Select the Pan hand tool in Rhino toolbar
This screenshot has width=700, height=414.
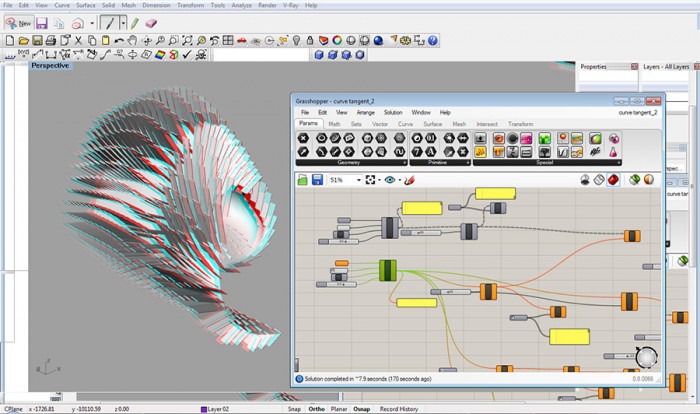pyautogui.click(x=132, y=41)
